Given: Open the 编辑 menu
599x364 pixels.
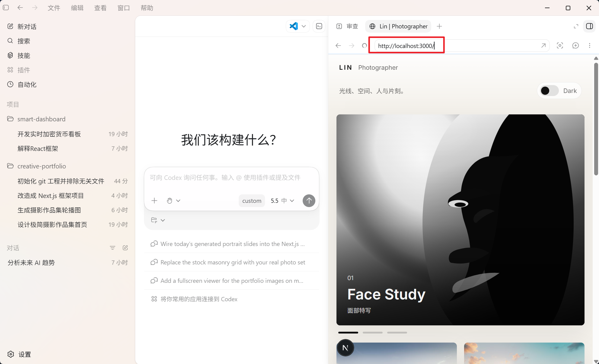Looking at the screenshot, I should pyautogui.click(x=77, y=8).
